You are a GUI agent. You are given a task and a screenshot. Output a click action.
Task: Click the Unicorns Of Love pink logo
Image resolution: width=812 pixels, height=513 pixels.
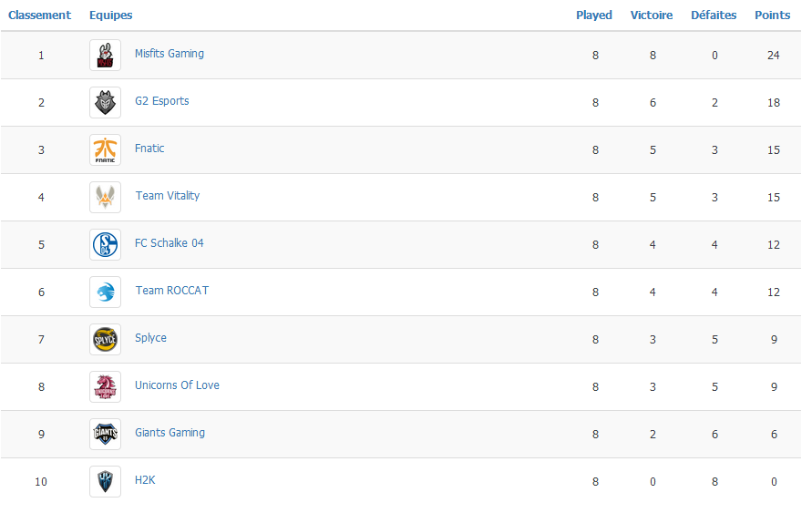coord(105,386)
